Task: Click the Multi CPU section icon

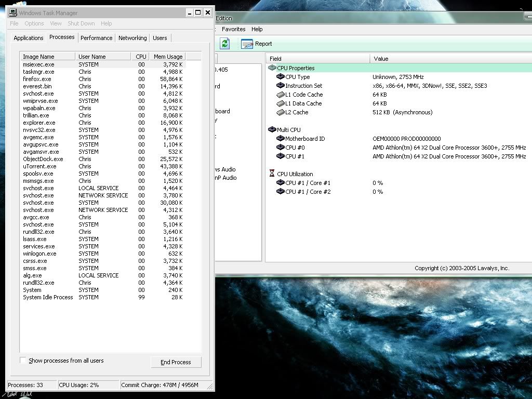Action: pos(272,129)
